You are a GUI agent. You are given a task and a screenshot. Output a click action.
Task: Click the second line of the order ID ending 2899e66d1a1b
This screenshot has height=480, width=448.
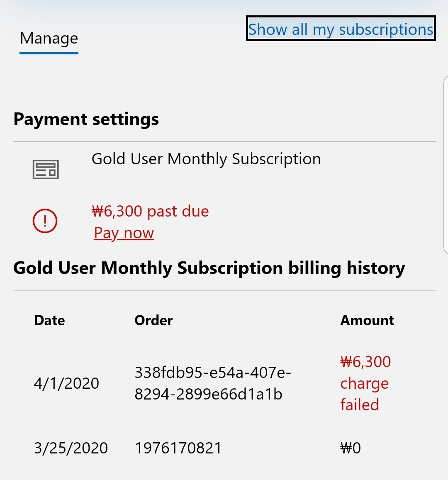208,394
